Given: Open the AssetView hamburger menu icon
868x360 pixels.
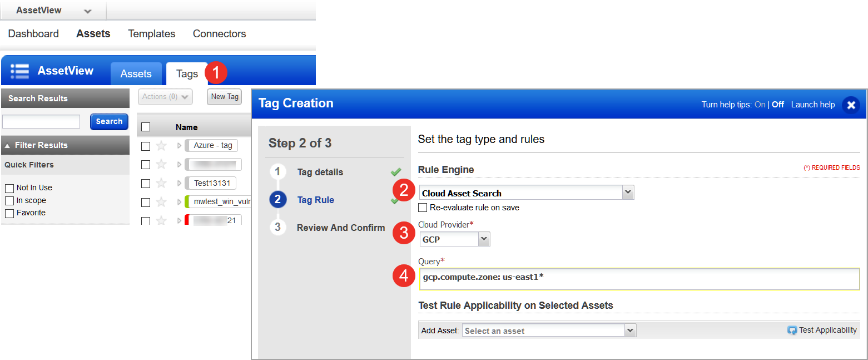Looking at the screenshot, I should (x=19, y=70).
